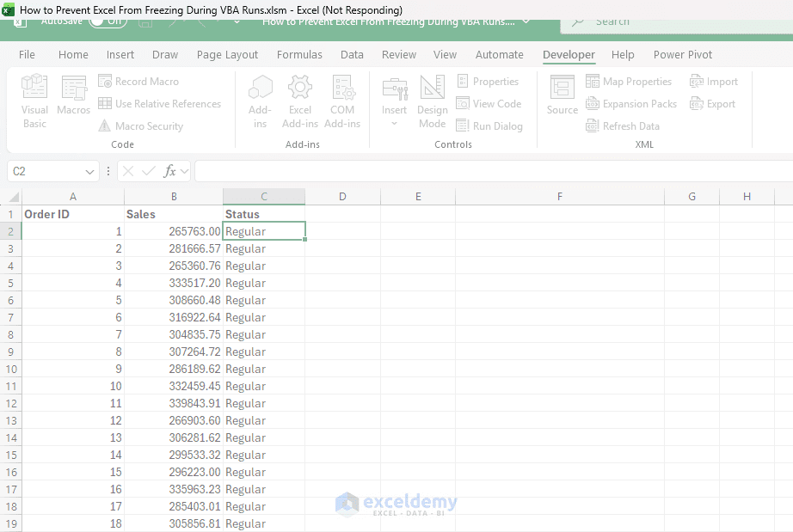Screen dimensions: 793x532
Task: Select the Sales header cell
Action: pos(174,214)
